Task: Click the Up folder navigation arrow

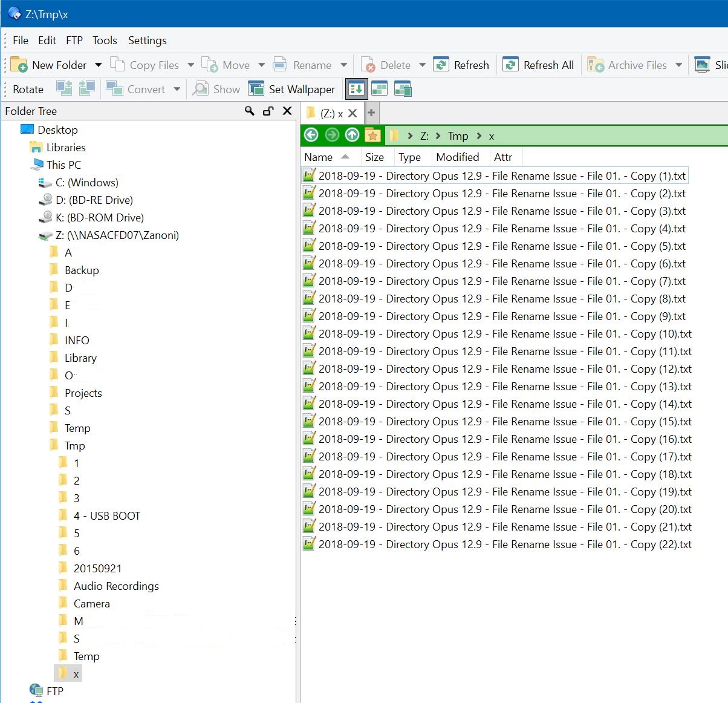Action: click(352, 135)
